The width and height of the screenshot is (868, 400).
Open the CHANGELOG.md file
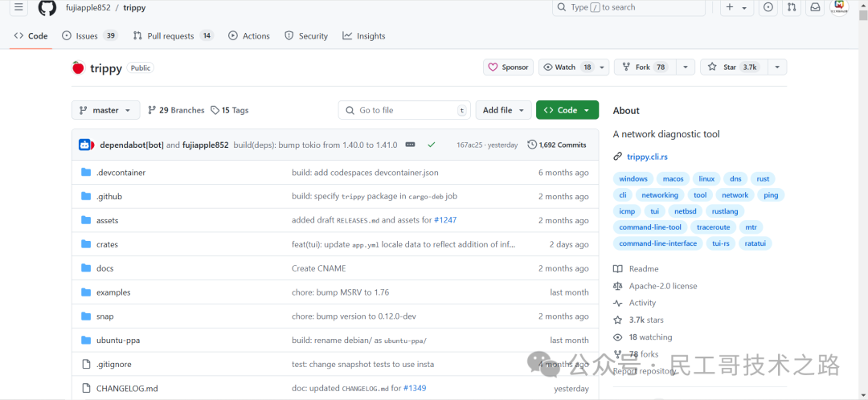click(x=127, y=389)
